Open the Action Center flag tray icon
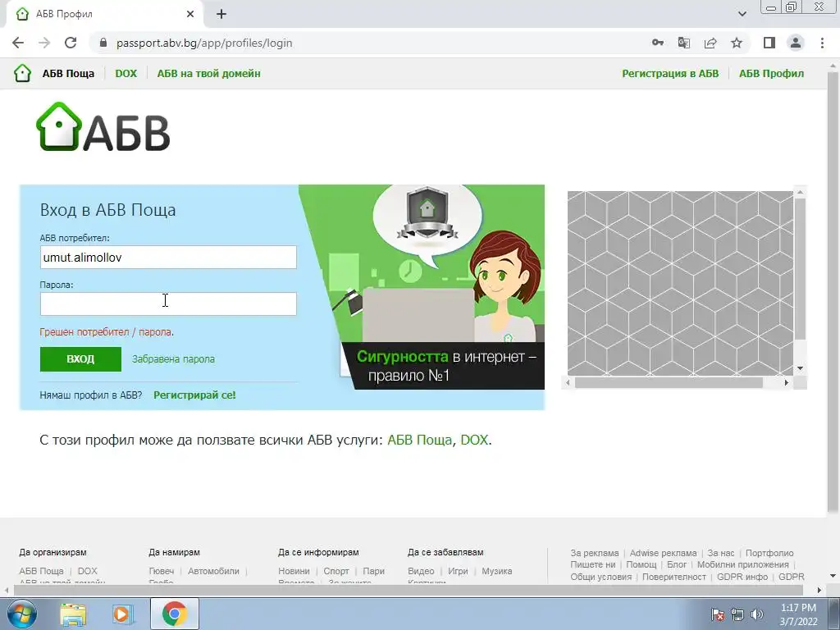The width and height of the screenshot is (840, 630). (x=718, y=614)
